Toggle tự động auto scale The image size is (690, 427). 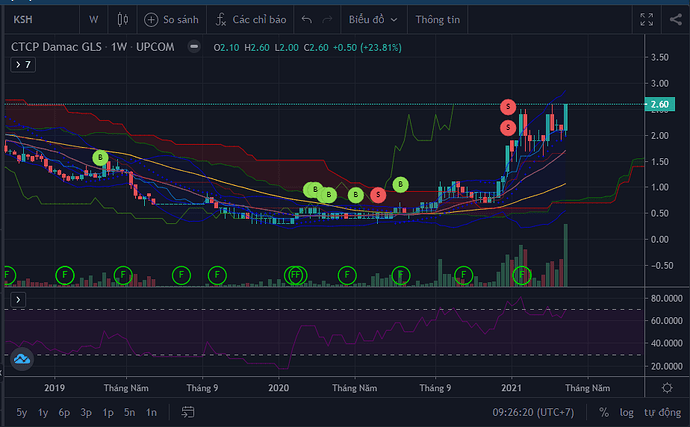662,412
